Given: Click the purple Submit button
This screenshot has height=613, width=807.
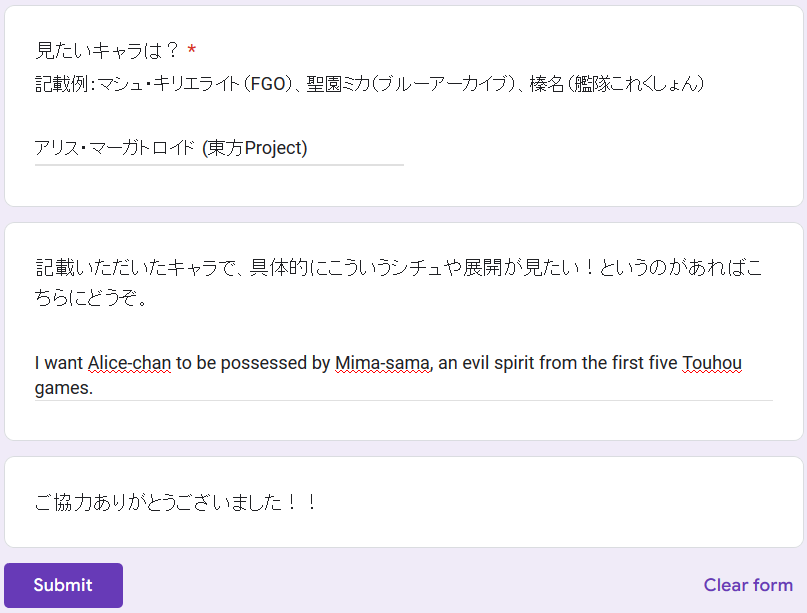Looking at the screenshot, I should click(x=63, y=585).
